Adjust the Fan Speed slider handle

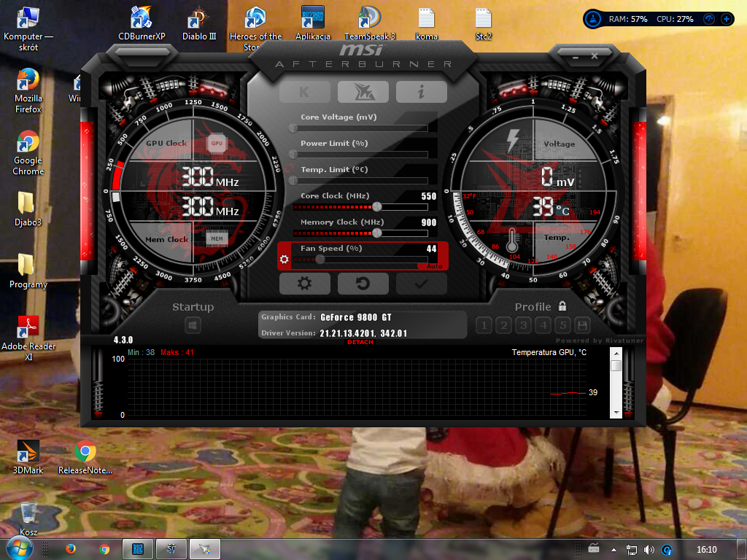(x=320, y=259)
